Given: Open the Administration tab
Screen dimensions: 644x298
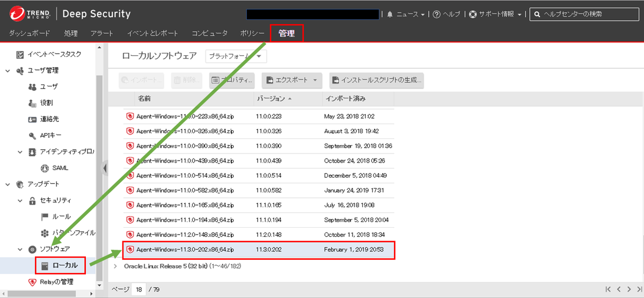Looking at the screenshot, I should (x=287, y=33).
